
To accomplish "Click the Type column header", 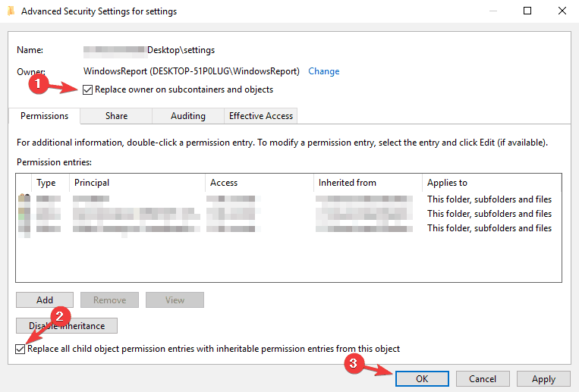I will click(51, 183).
